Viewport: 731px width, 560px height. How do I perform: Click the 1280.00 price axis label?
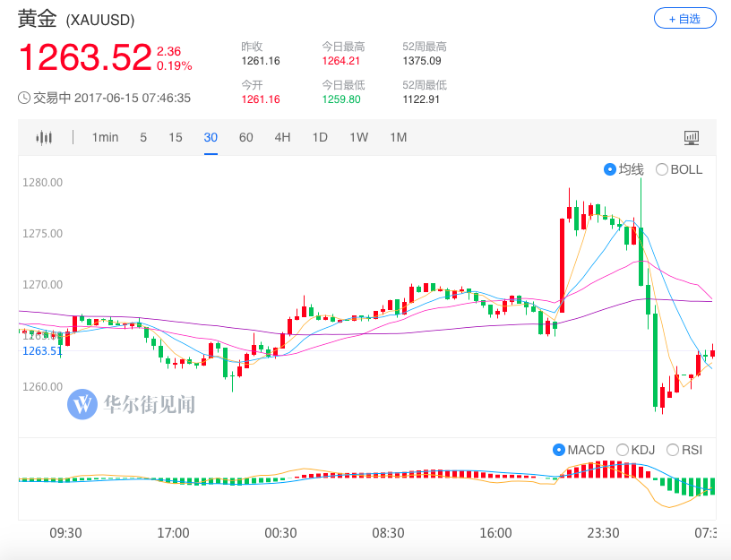point(42,182)
